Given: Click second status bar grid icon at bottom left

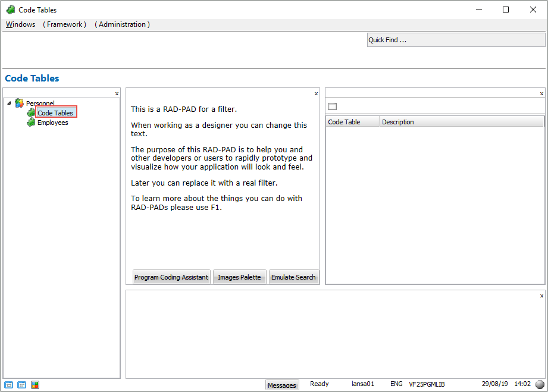Looking at the screenshot, I should (x=21, y=385).
